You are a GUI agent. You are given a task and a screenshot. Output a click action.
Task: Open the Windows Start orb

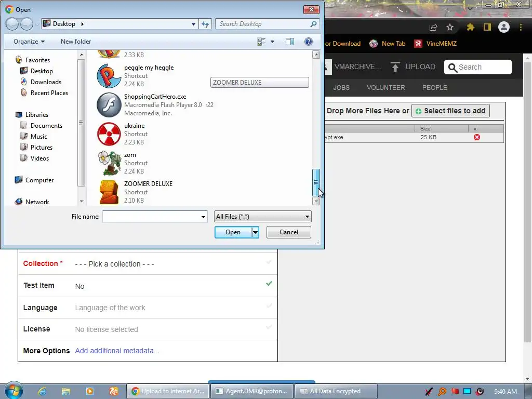[14, 391]
